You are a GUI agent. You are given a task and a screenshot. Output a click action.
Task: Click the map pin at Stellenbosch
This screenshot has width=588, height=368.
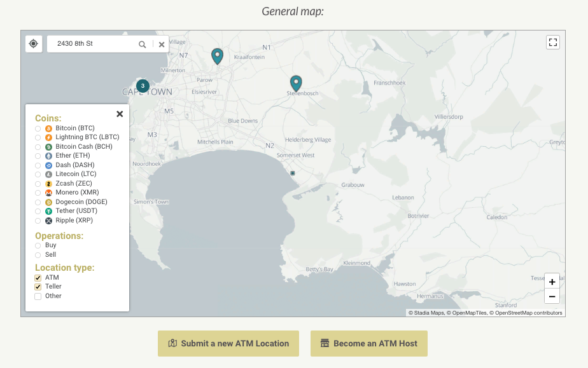(296, 84)
